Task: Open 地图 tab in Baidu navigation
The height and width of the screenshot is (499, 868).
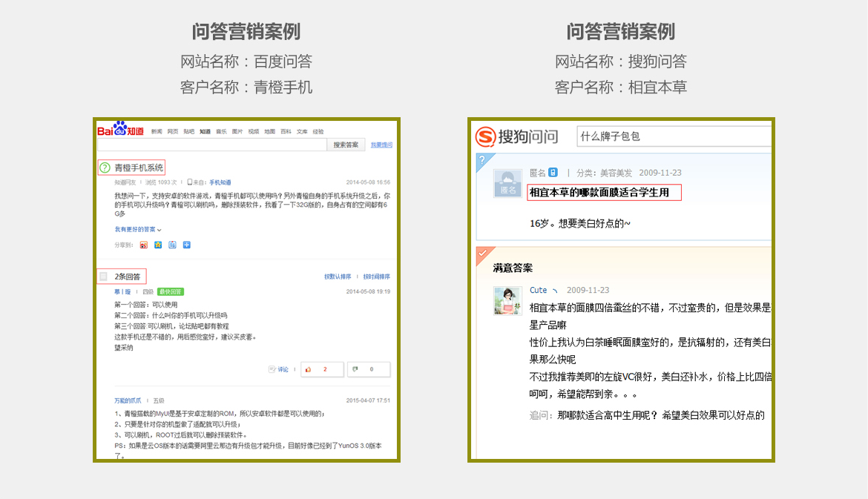Action: point(269,132)
